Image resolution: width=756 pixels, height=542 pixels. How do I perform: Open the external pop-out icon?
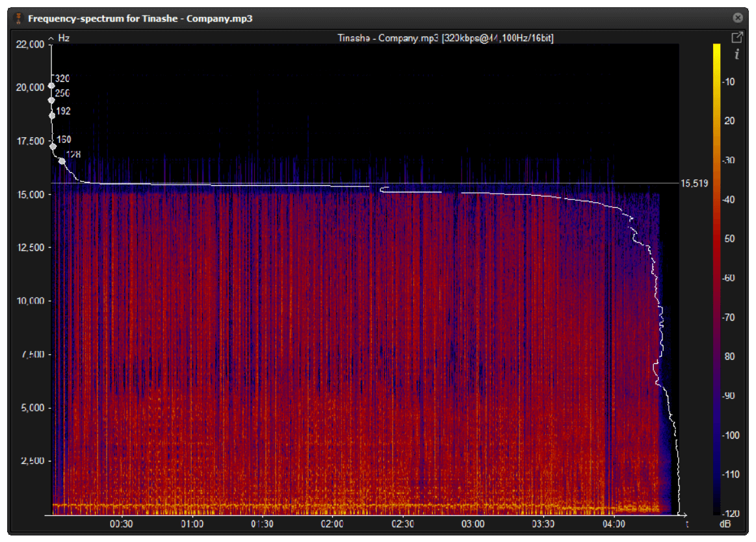[x=736, y=37]
